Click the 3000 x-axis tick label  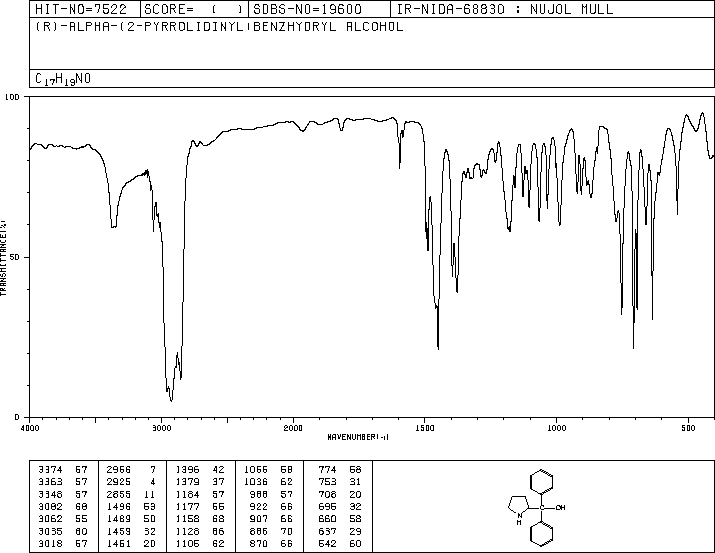click(x=161, y=428)
